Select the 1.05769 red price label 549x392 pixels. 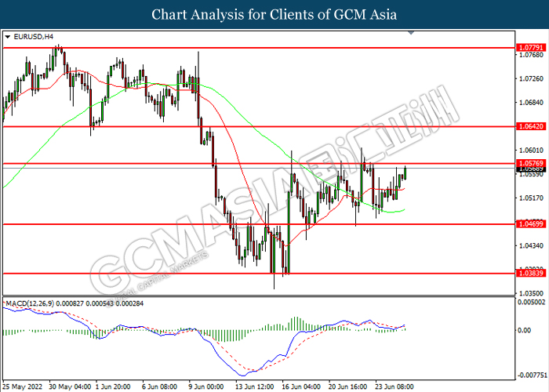(531, 163)
